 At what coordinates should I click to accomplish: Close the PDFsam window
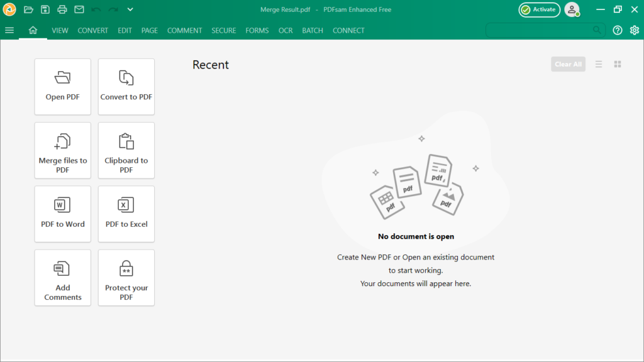pos(635,9)
